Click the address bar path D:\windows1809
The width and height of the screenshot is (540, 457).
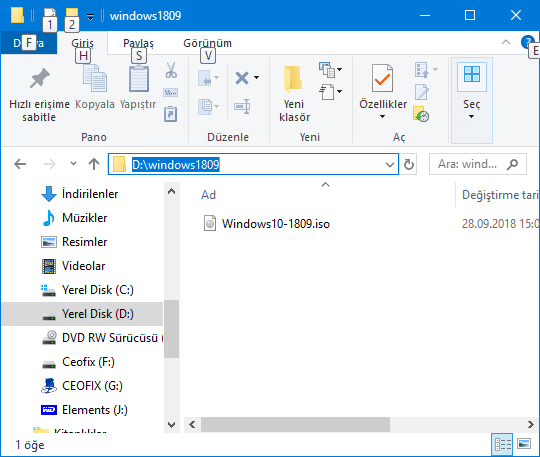[176, 165]
